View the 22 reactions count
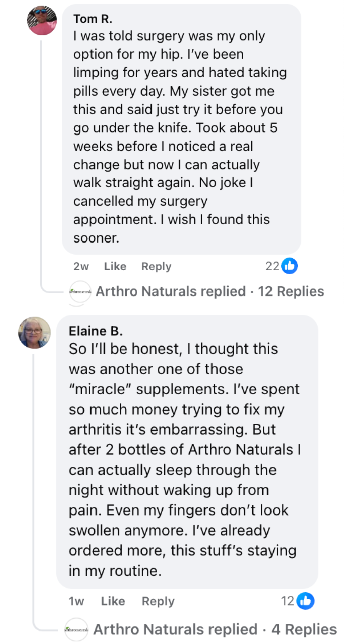362x644 pixels. 272,266
